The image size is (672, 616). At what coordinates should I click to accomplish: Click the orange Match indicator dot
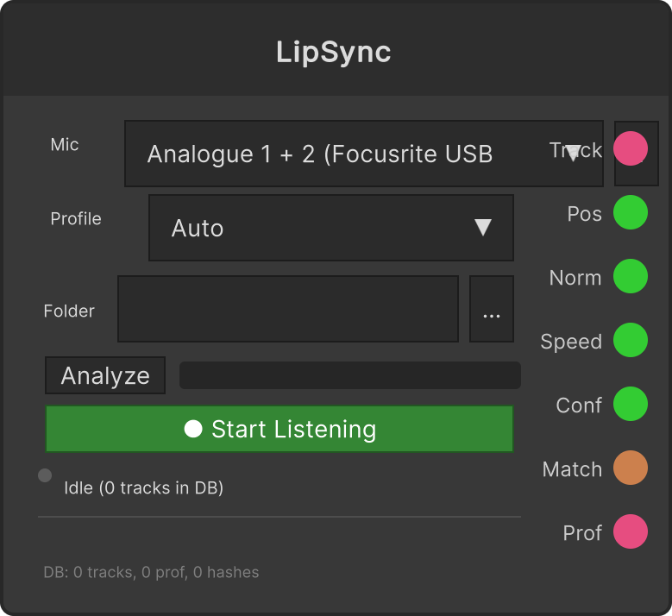(x=630, y=468)
